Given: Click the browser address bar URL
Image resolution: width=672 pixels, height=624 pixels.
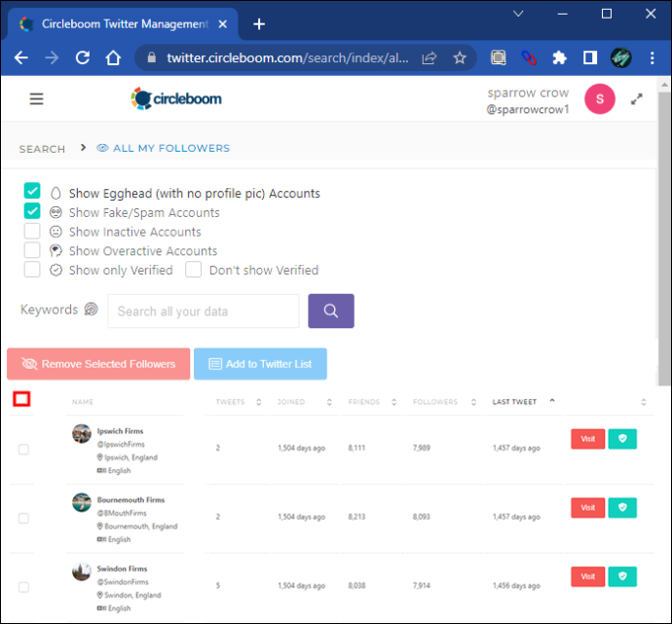Looking at the screenshot, I should pyautogui.click(x=287, y=57).
